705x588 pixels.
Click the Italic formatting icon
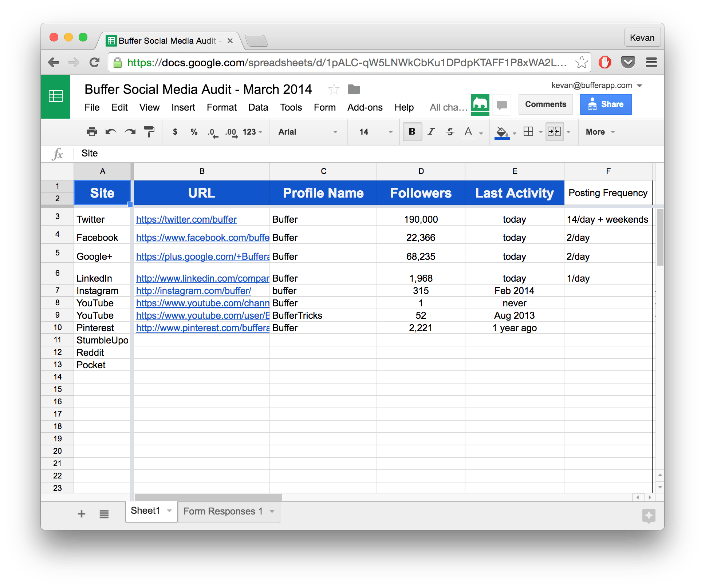tap(430, 132)
